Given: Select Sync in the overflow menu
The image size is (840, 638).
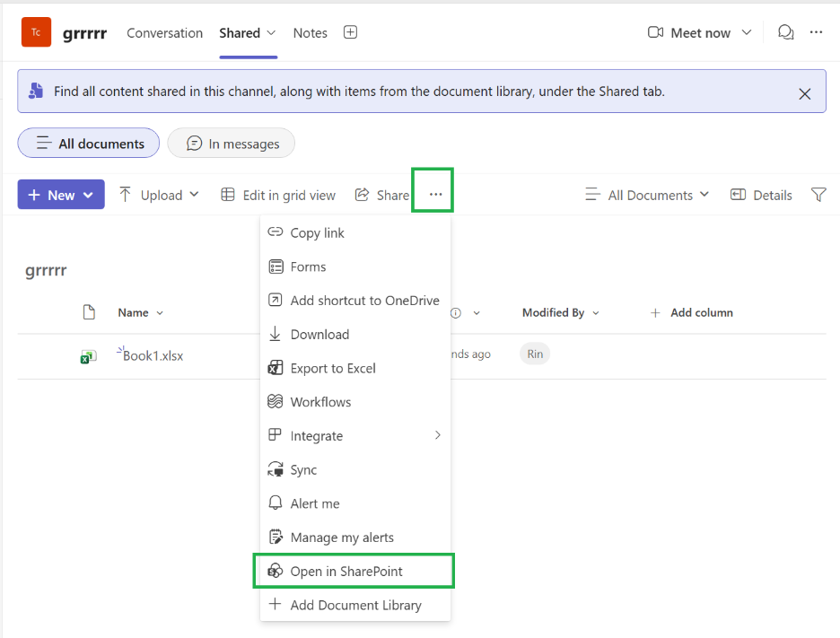Looking at the screenshot, I should 354,470.
